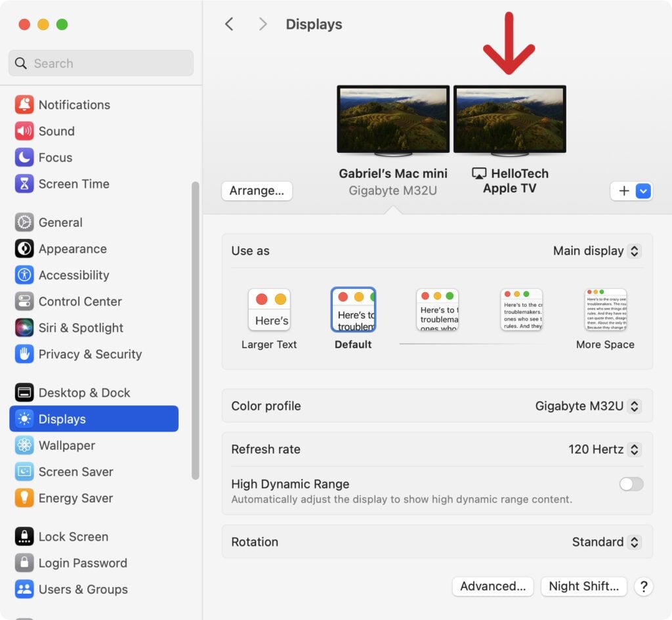Go back with the left chevron

[x=229, y=24]
